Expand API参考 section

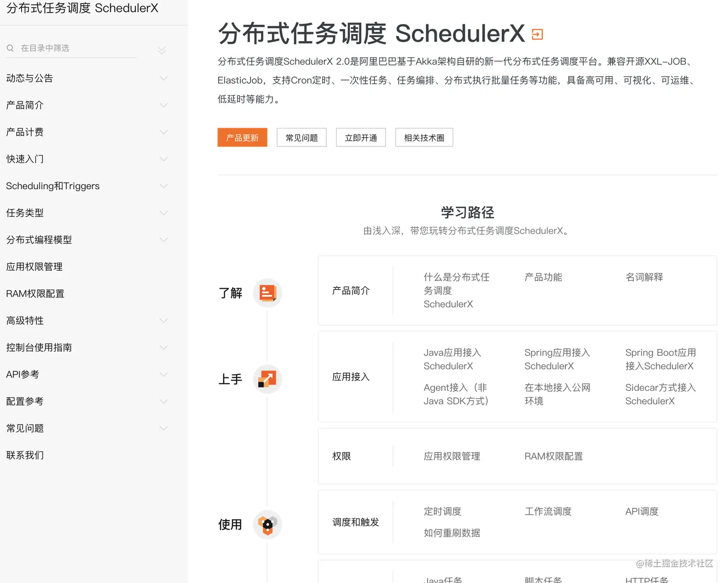164,375
